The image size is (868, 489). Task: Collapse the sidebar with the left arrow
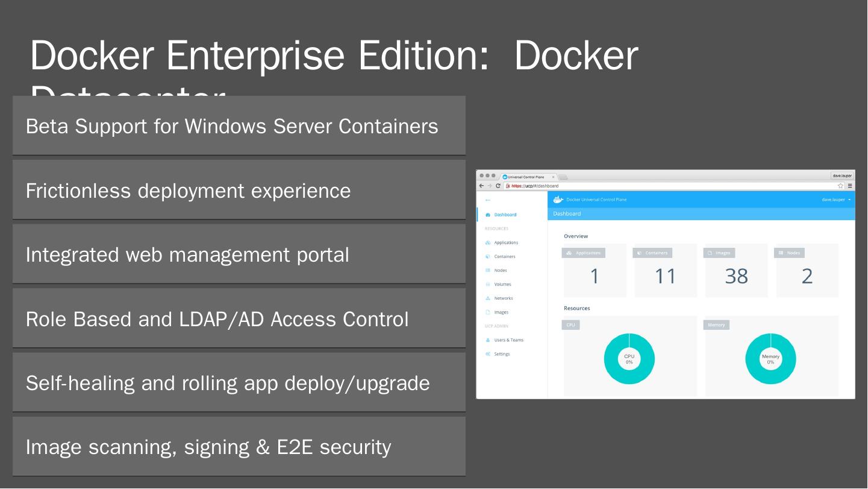488,200
